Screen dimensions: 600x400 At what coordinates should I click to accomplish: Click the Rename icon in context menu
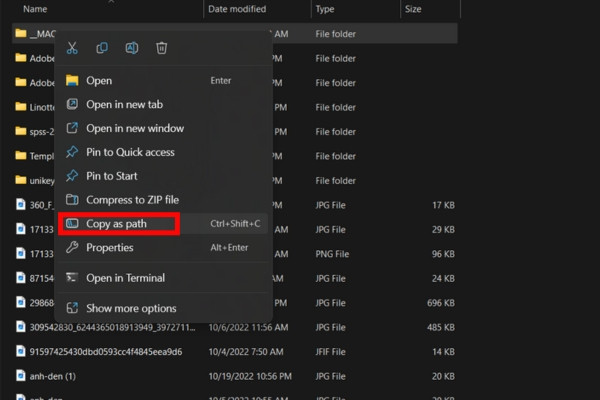(132, 48)
